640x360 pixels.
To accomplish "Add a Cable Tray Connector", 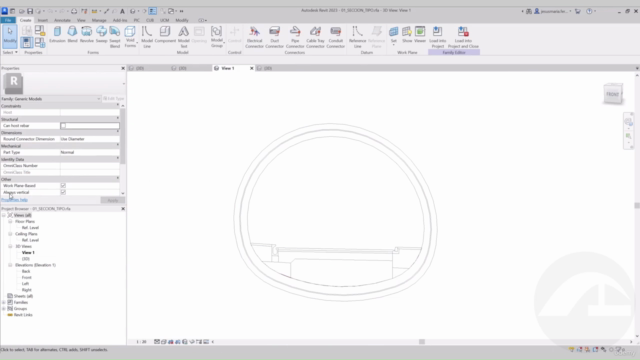I will click(315, 37).
